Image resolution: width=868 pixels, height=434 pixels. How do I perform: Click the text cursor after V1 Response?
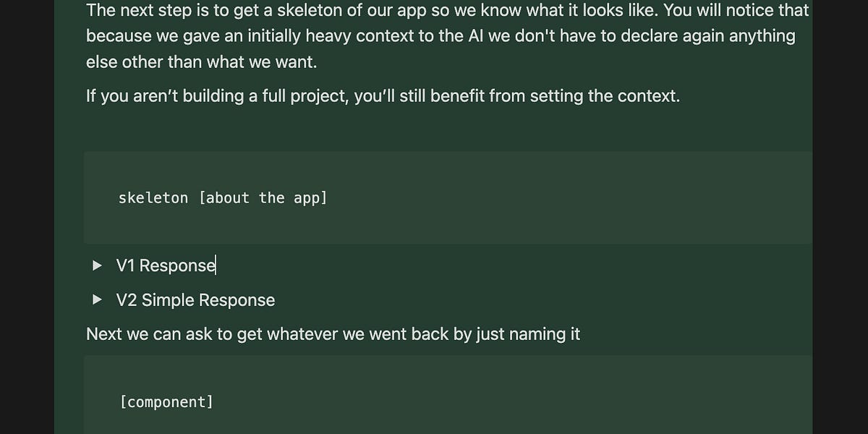pyautogui.click(x=215, y=265)
